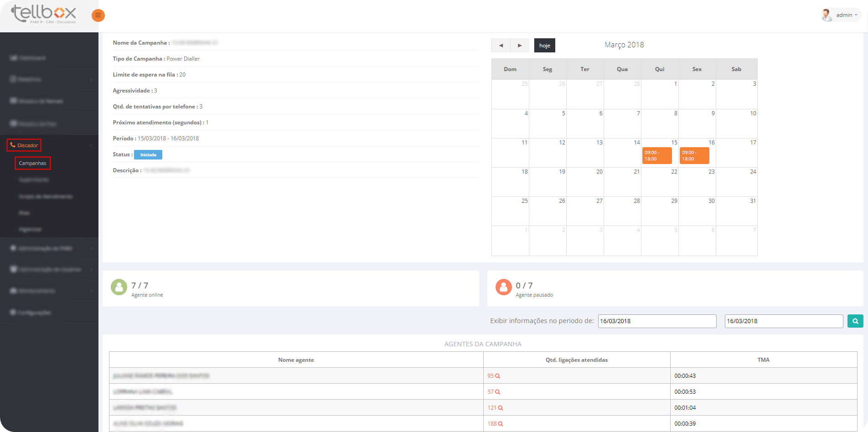This screenshot has width=868, height=432.
Task: Select Campanhas in the sidebar
Action: pyautogui.click(x=32, y=163)
